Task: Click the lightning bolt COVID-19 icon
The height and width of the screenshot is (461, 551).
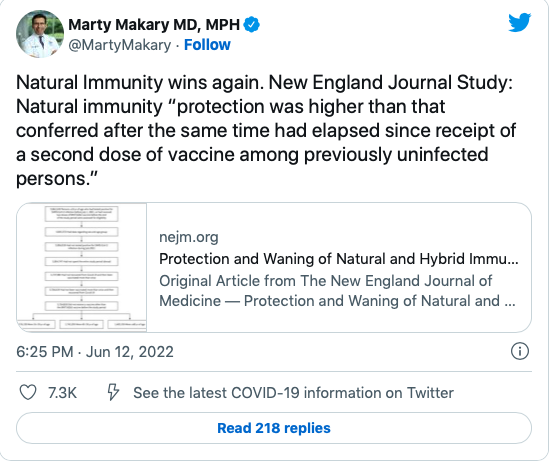Action: (113, 392)
